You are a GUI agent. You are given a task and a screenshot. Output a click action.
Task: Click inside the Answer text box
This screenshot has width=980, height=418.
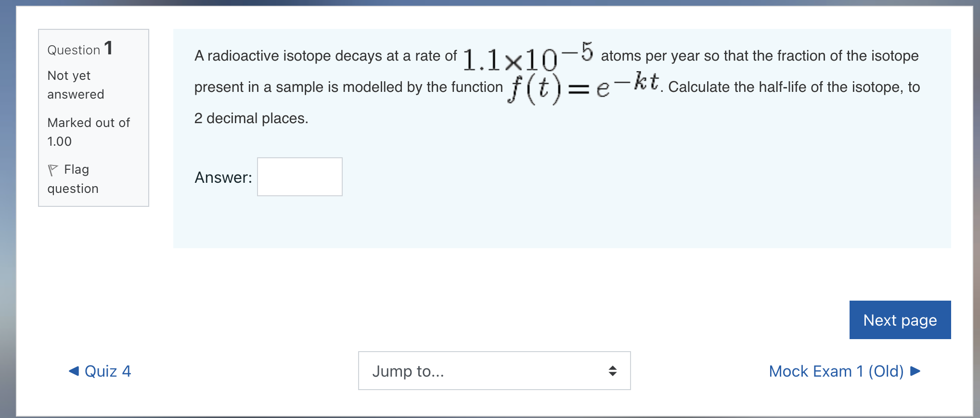coord(299,177)
